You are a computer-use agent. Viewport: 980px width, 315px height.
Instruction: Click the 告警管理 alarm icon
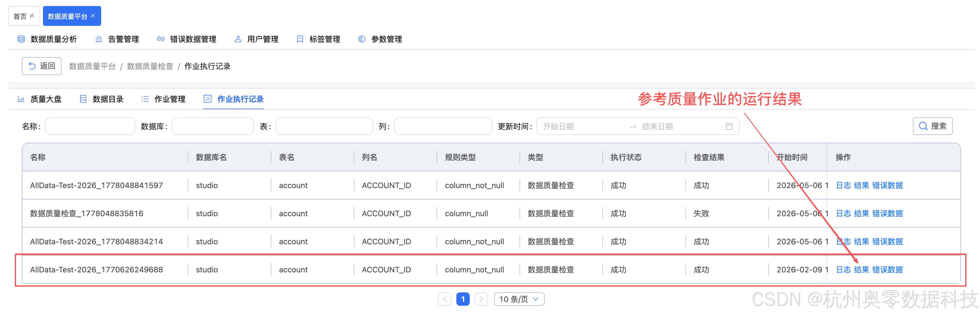99,39
